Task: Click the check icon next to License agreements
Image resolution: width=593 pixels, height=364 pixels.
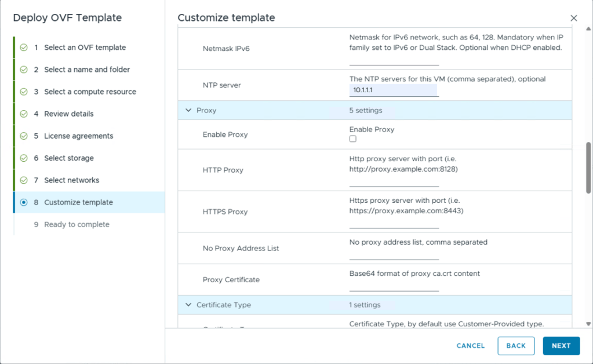Action: (x=24, y=136)
